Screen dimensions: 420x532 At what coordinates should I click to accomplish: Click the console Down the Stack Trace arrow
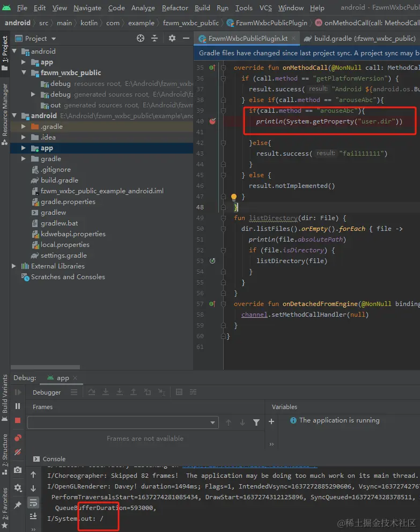click(x=33, y=488)
